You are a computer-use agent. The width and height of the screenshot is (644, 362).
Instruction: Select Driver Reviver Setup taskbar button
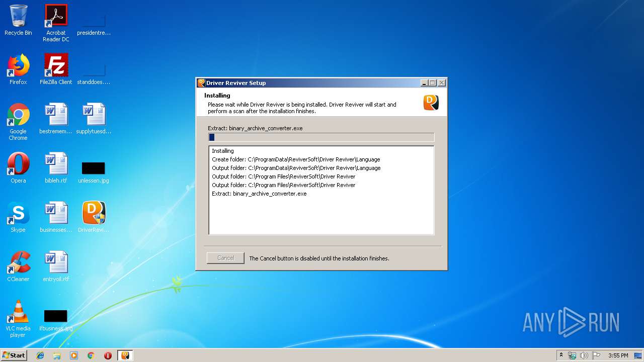tap(125, 355)
